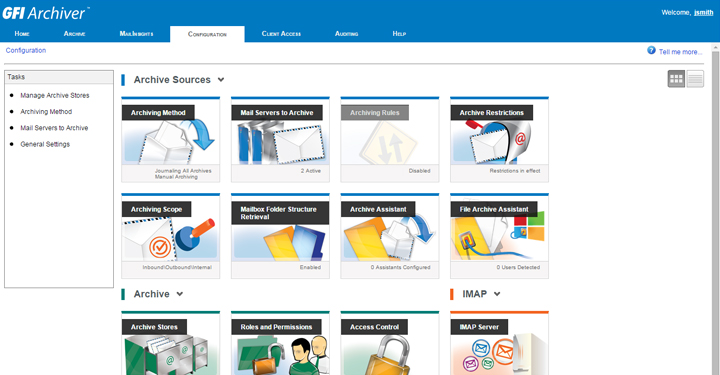
Task: Click the Tasks panel header
Action: coord(59,77)
